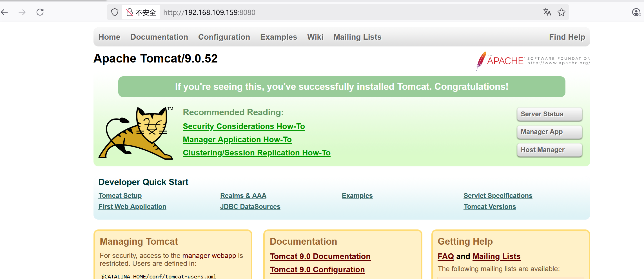Image resolution: width=644 pixels, height=279 pixels.
Task: Open the FAQ link
Action: (x=446, y=256)
